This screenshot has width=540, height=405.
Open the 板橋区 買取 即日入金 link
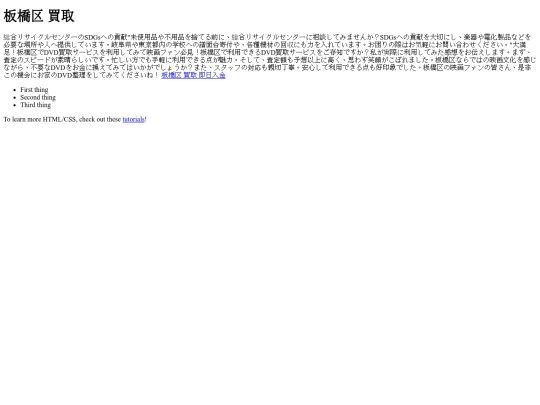coord(193,75)
